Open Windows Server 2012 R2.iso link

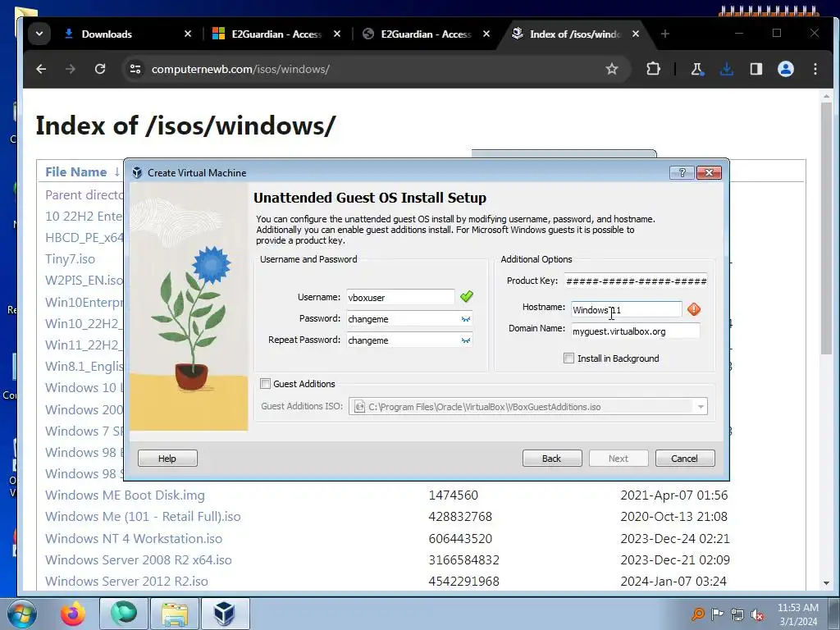[126, 582]
